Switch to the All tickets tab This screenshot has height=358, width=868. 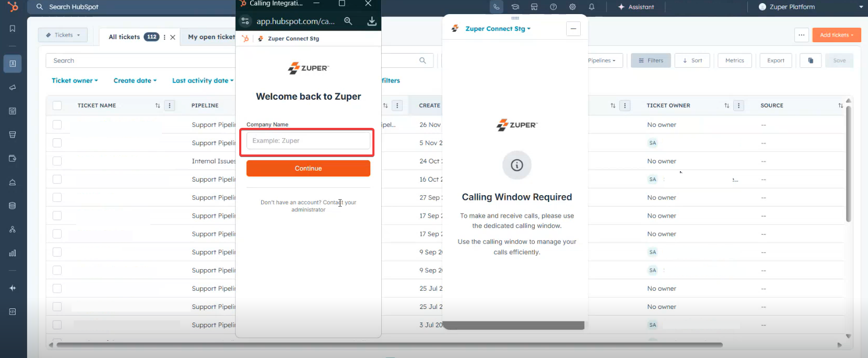[x=124, y=37]
